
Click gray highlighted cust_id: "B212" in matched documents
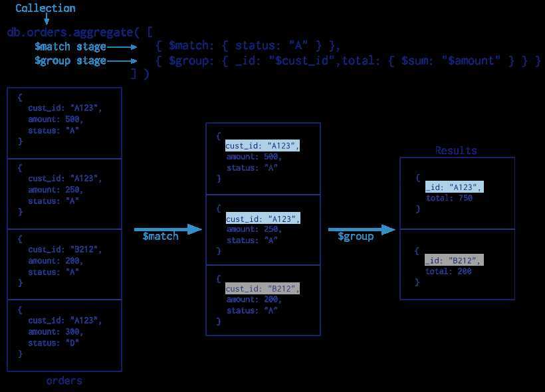[263, 288]
